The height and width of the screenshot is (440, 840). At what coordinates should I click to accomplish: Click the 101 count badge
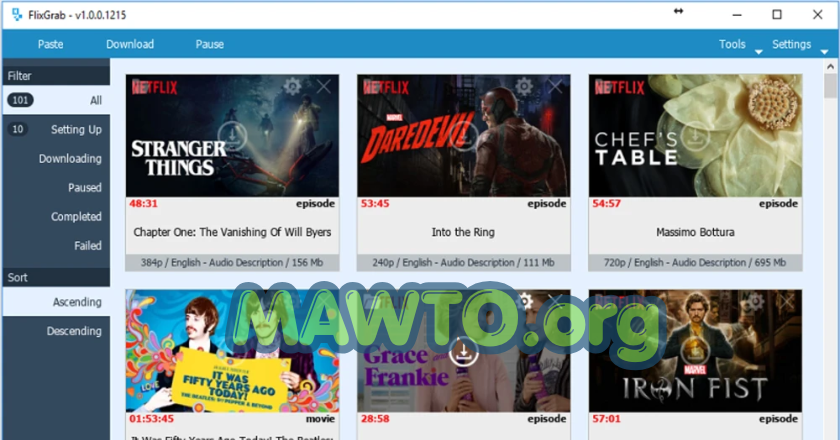click(20, 100)
